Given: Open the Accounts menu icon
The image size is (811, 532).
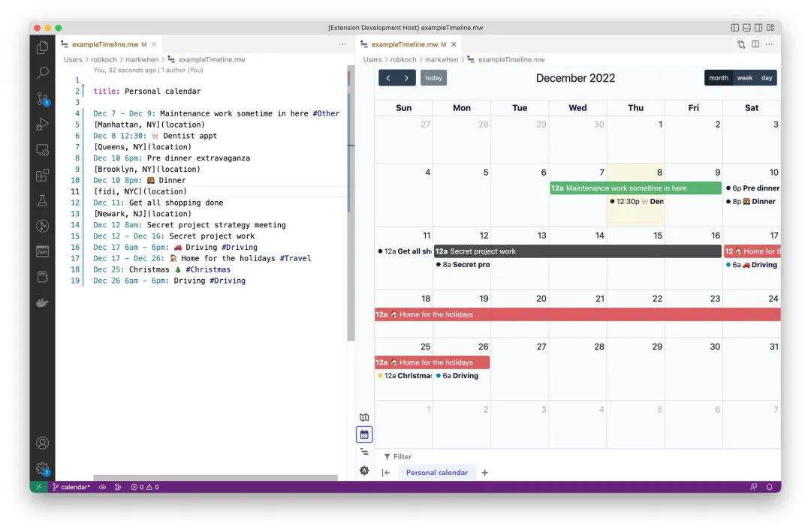Looking at the screenshot, I should coord(42,443).
